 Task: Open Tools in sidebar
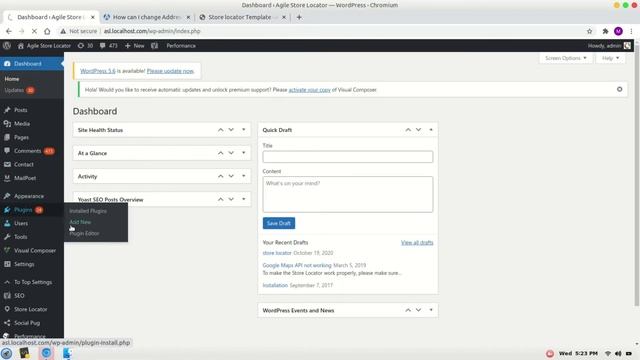(x=20, y=237)
